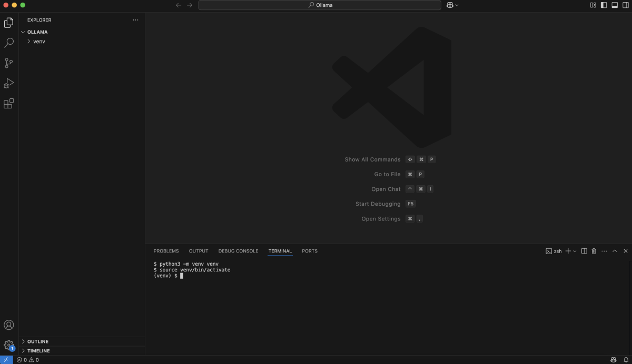Click the Explorer views and more actions ellipsis
This screenshot has width=632, height=364.
pos(135,20)
